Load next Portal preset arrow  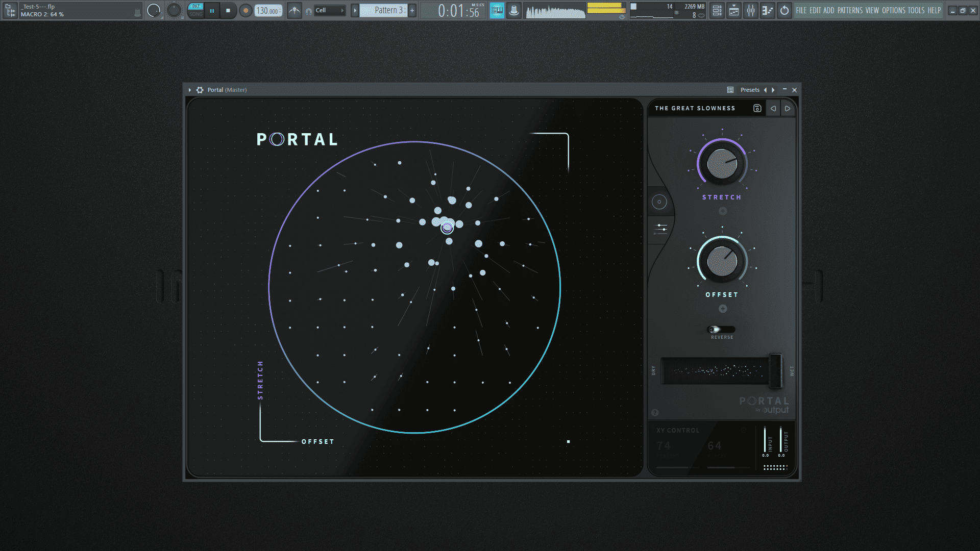coord(788,108)
